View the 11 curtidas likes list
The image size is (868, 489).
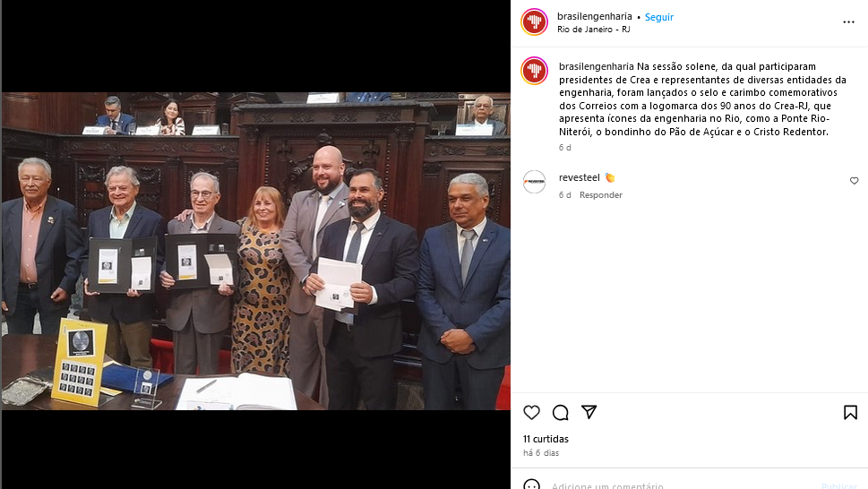click(546, 439)
